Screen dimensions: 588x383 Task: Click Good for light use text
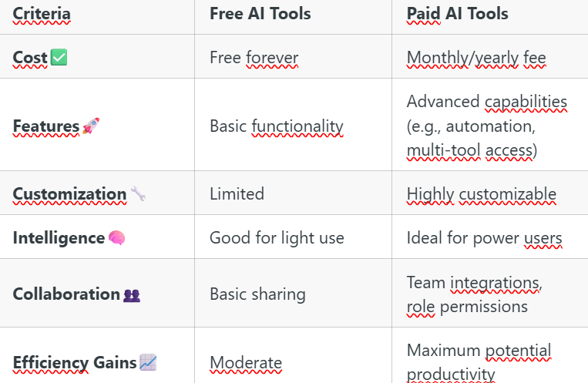click(x=277, y=238)
